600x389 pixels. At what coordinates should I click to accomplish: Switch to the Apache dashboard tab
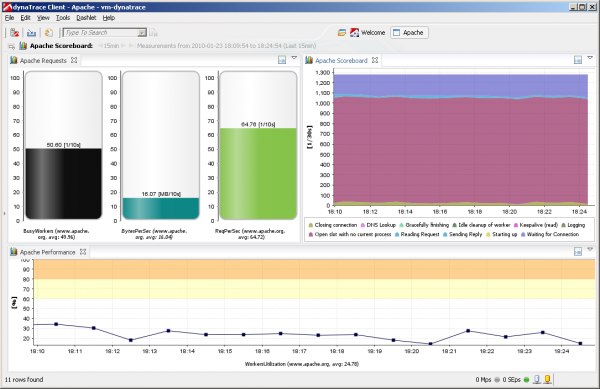click(409, 33)
